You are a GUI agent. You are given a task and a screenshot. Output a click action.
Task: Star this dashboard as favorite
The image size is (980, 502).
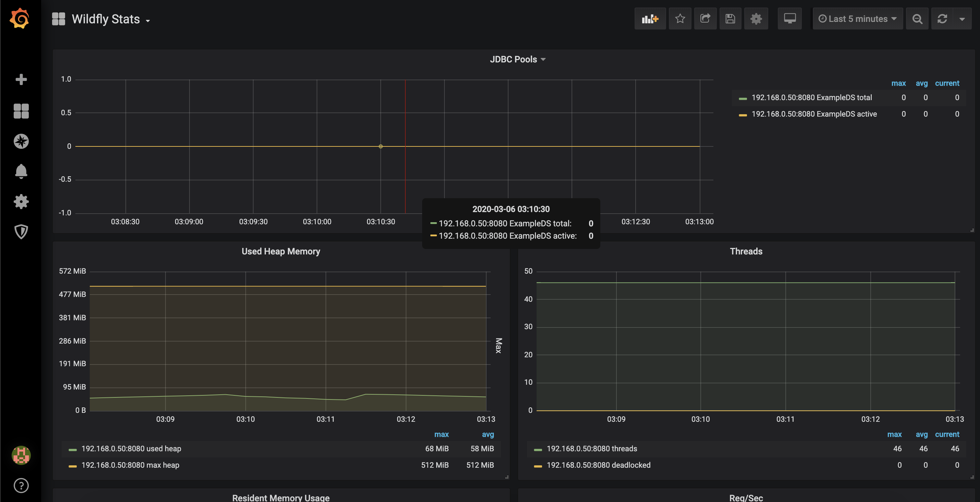click(x=680, y=19)
